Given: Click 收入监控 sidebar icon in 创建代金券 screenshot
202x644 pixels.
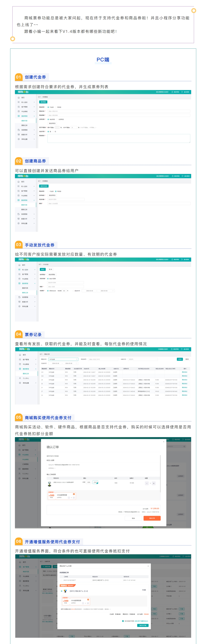Looking at the screenshot, I should [19, 102].
